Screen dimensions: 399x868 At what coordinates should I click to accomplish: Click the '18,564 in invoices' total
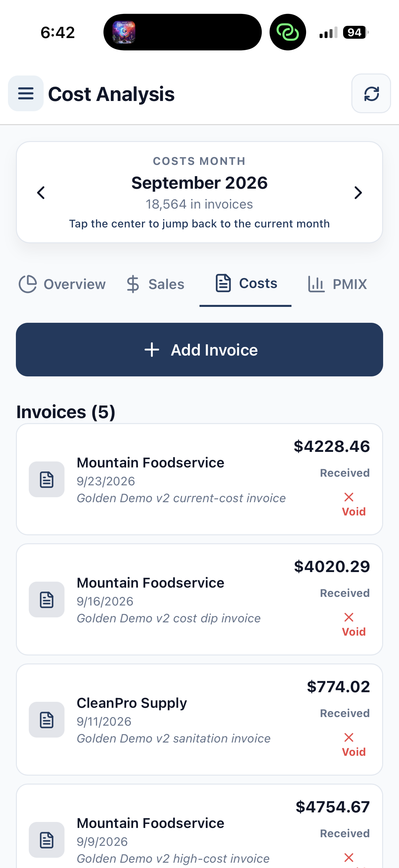(x=199, y=204)
